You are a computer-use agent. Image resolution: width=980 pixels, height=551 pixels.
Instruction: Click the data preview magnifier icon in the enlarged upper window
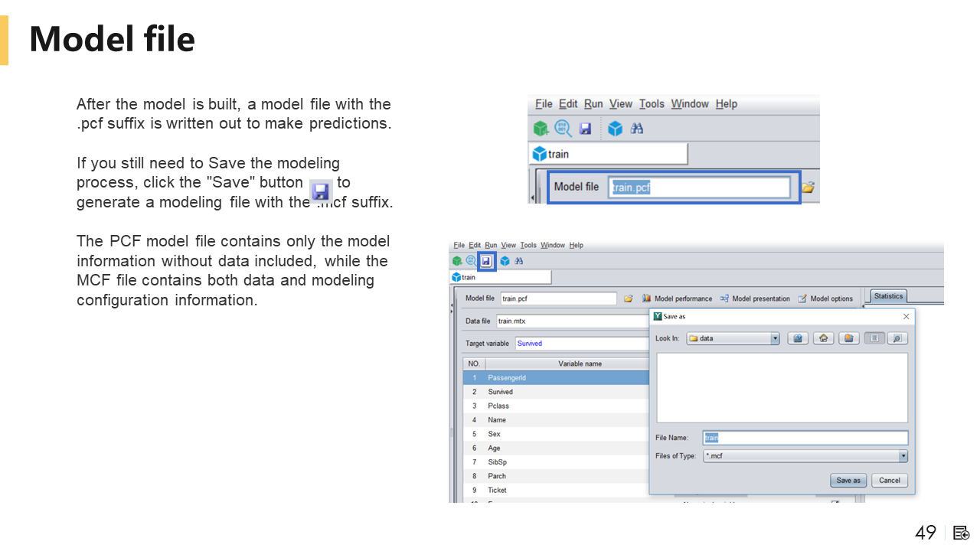563,129
